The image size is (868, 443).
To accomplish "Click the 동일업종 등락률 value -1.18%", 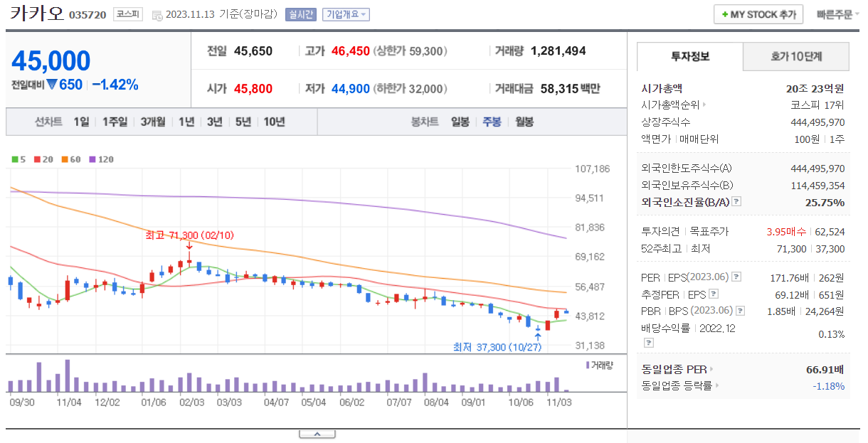I will click(829, 386).
